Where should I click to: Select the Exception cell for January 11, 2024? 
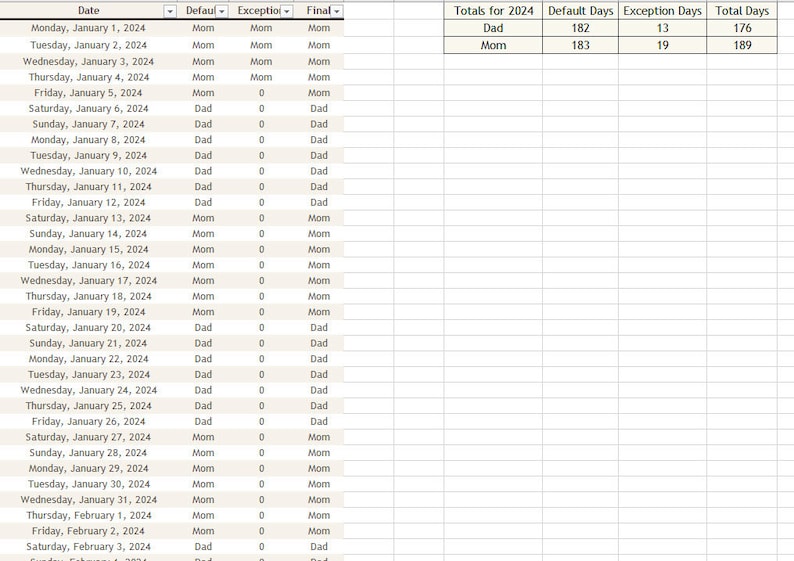(x=261, y=187)
